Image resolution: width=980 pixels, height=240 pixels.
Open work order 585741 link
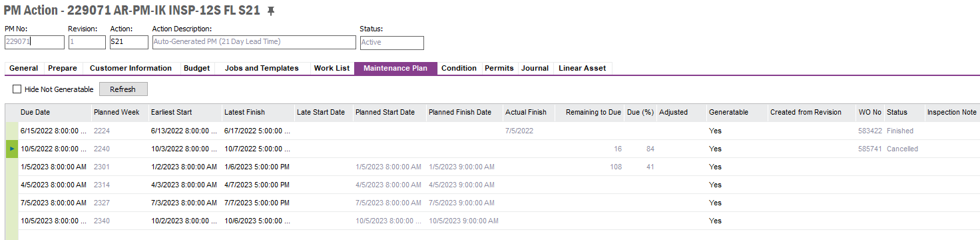tap(870, 149)
